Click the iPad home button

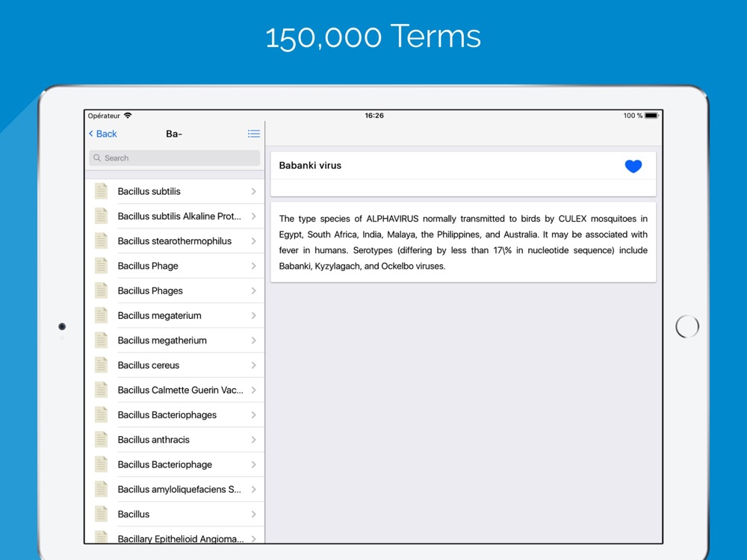[x=687, y=327]
